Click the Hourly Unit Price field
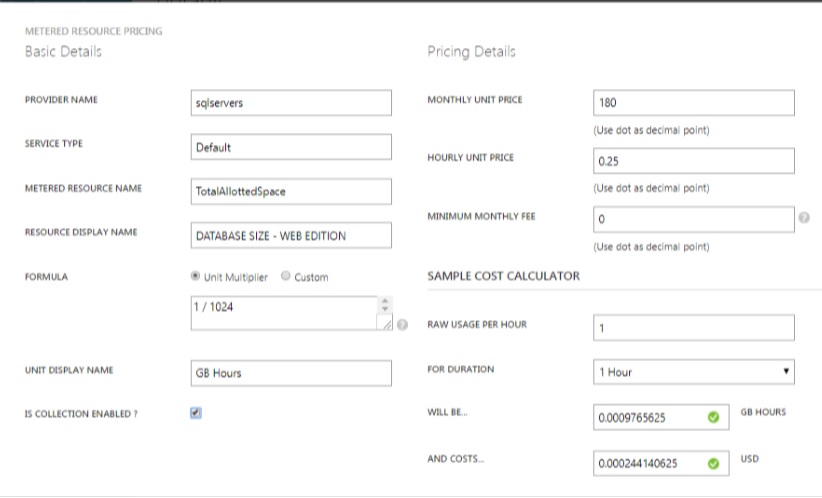This screenshot has height=498, width=822. click(x=694, y=161)
